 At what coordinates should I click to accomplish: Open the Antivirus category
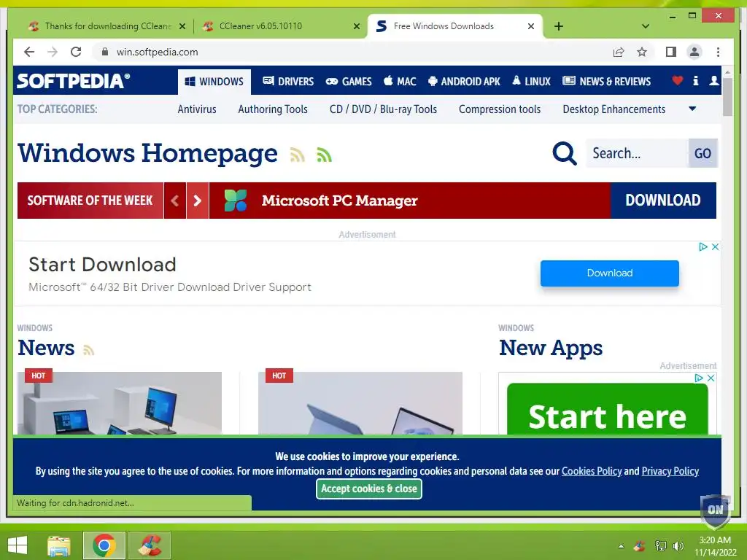coord(197,109)
